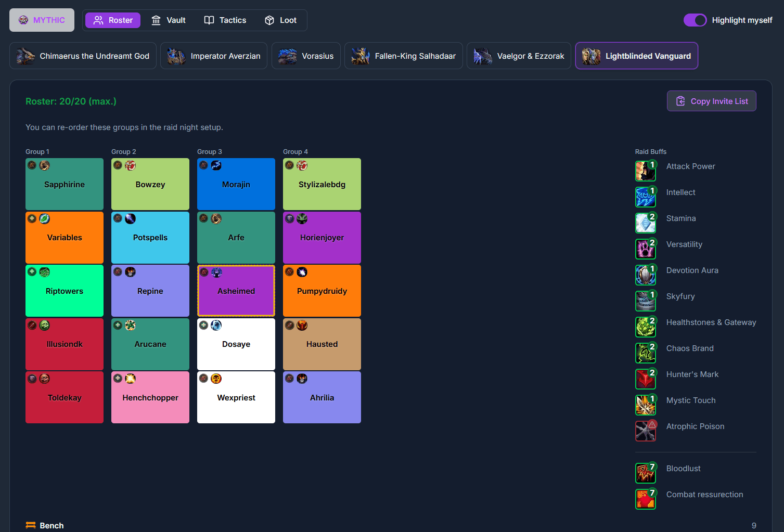Viewport: 784px width, 532px height.
Task: Open the Roster tab
Action: (x=113, y=20)
